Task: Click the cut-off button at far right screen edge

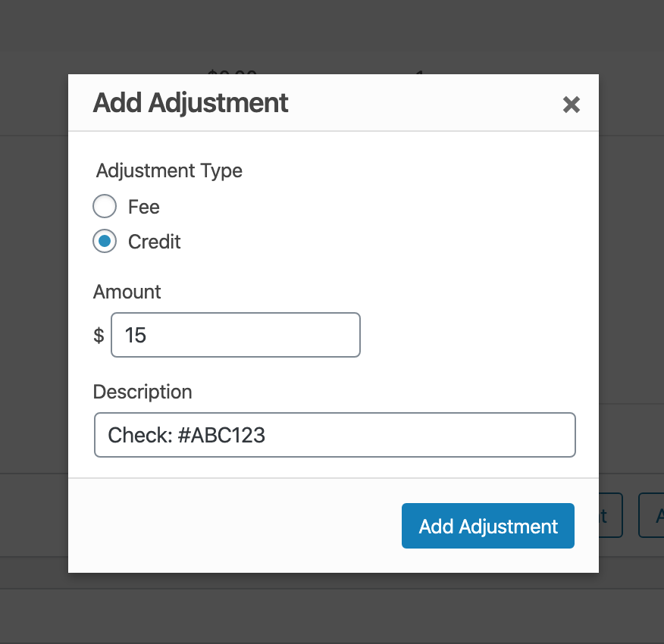Action: (652, 516)
